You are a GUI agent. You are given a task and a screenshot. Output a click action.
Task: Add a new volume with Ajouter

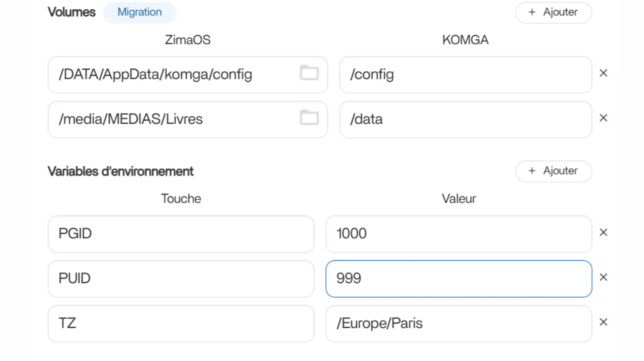553,12
